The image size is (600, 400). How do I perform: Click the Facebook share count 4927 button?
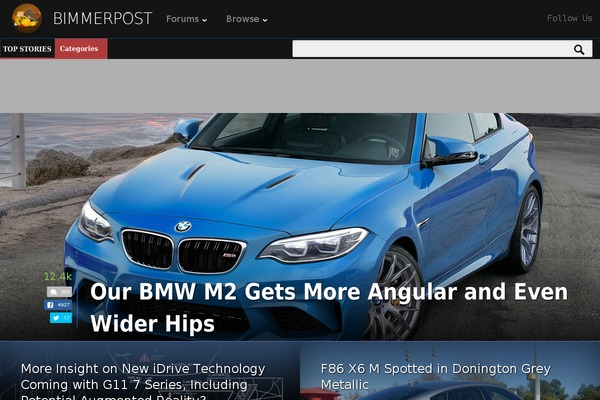coord(58,305)
